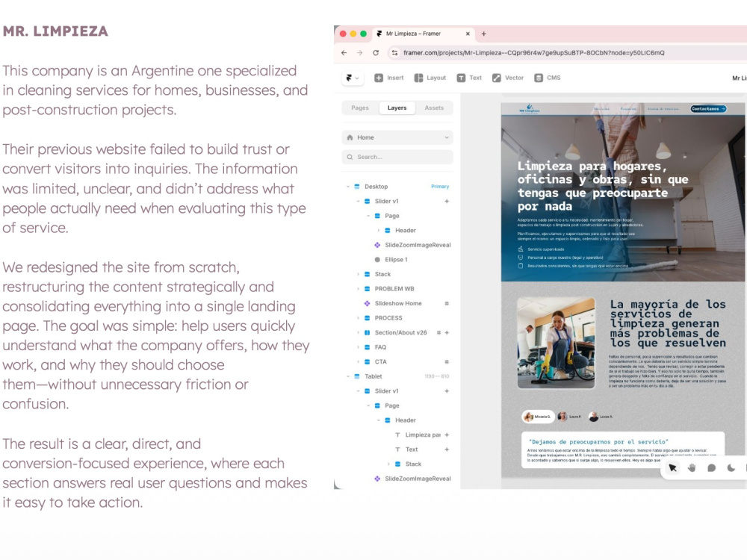
Task: Click plus icon on Tablet Slider v1 row
Action: [447, 391]
